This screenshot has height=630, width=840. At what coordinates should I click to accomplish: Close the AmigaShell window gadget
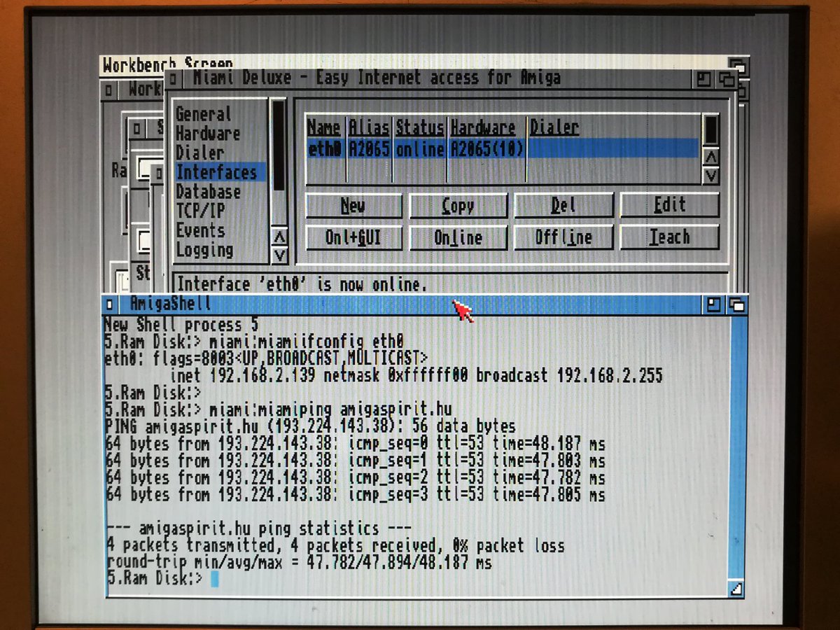click(111, 304)
